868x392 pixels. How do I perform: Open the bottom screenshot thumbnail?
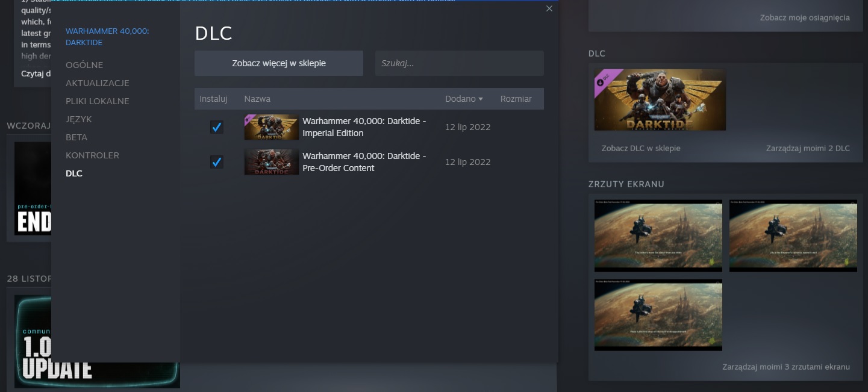pos(658,315)
